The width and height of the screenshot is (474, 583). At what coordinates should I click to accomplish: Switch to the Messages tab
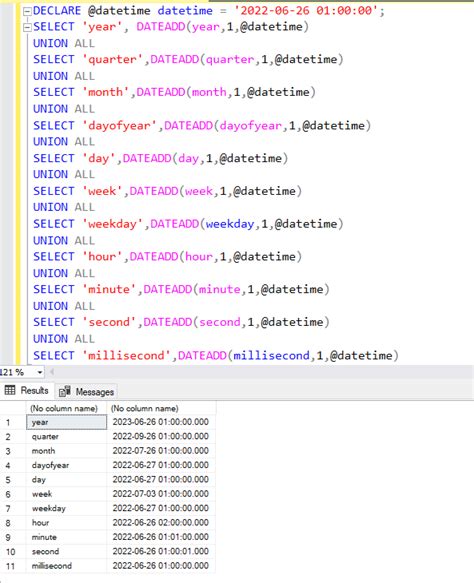86,392
